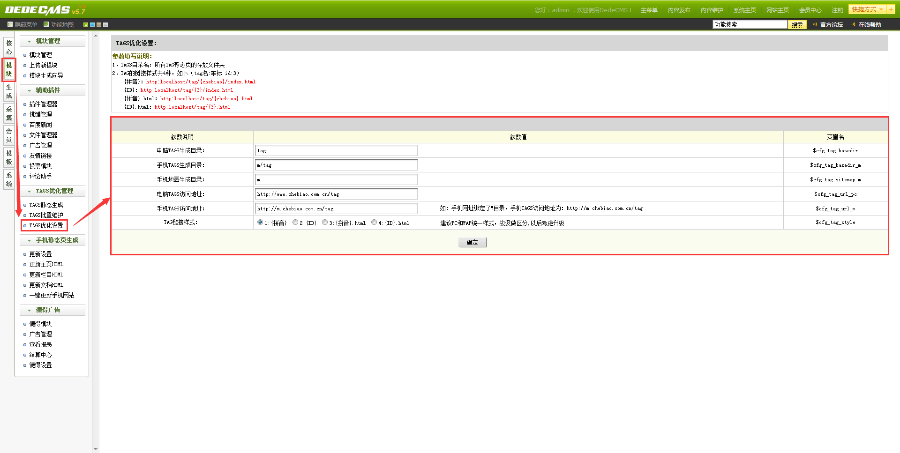Go to 网站主页 from the top bar
The width and height of the screenshot is (900, 453).
pos(777,10)
